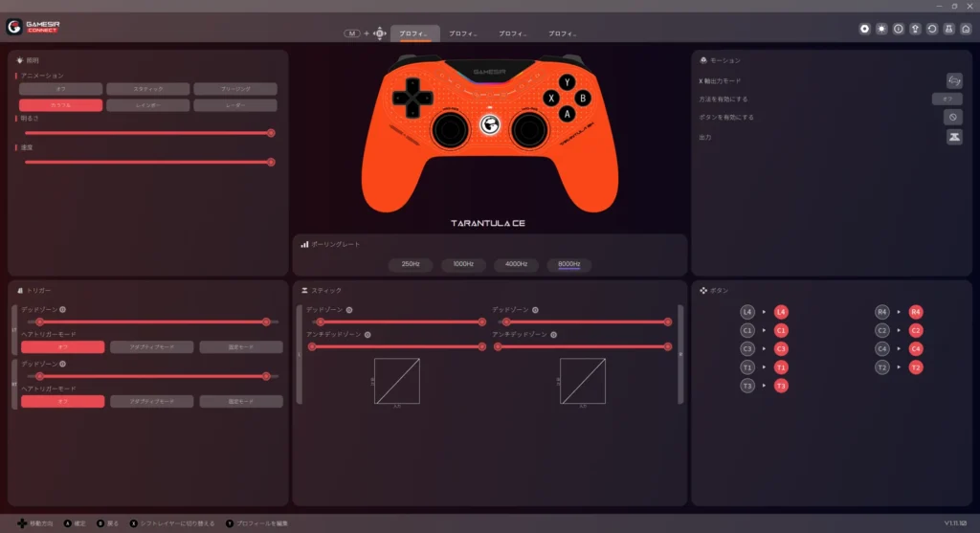The width and height of the screenshot is (980, 533).
Task: Set polling rate to 250Hz
Action: [x=411, y=264]
